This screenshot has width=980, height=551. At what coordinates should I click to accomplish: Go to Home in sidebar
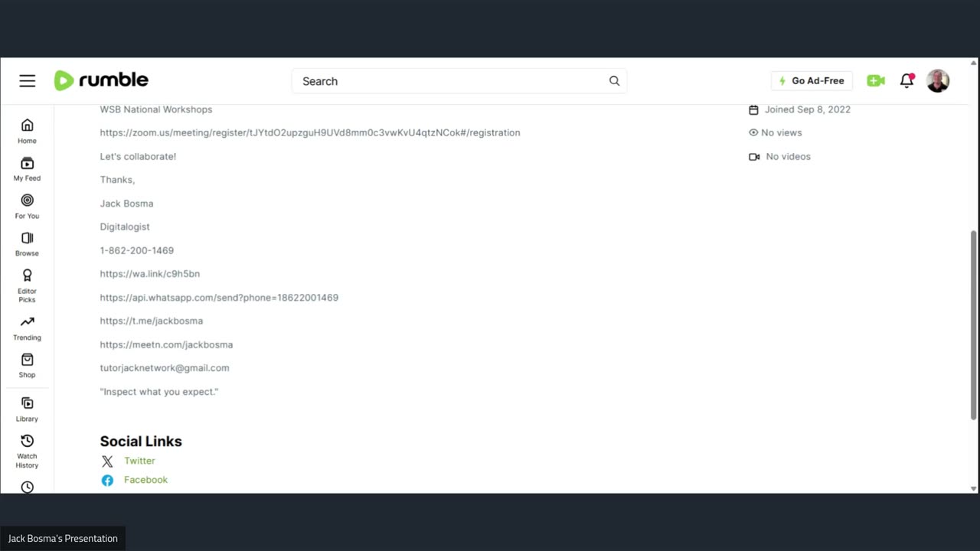pyautogui.click(x=27, y=131)
